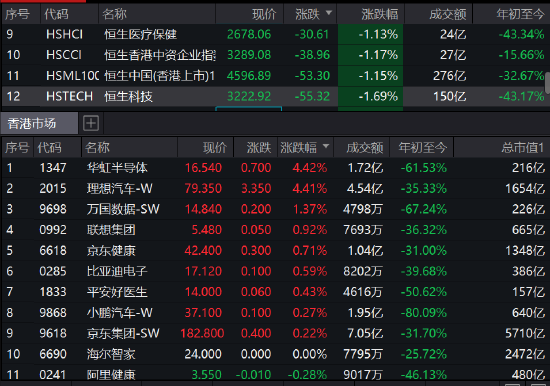This screenshot has width=550, height=386.
Task: Add a new market tab with plus icon
Action: 91,123
